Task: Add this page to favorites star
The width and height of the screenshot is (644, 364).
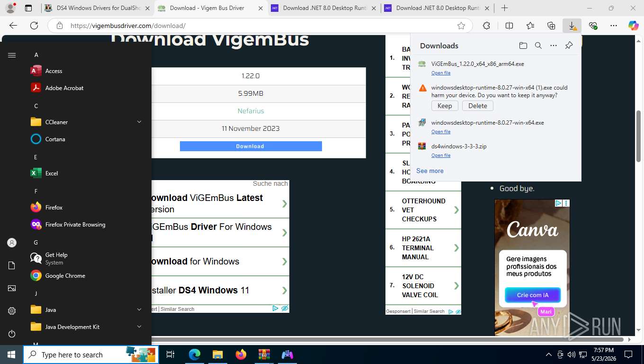Action: coord(461,26)
